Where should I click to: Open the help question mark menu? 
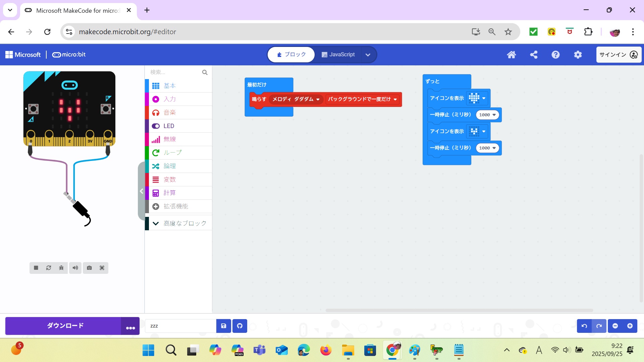coord(555,55)
